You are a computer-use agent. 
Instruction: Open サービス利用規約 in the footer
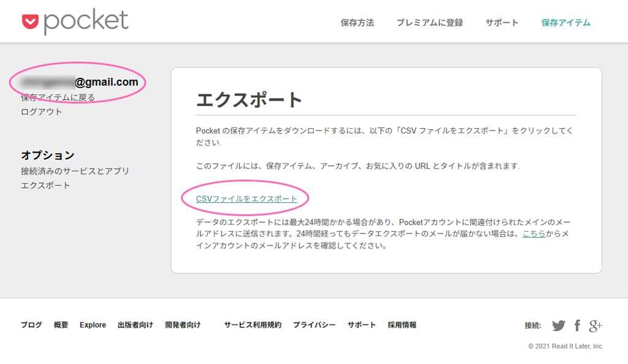pyautogui.click(x=253, y=325)
